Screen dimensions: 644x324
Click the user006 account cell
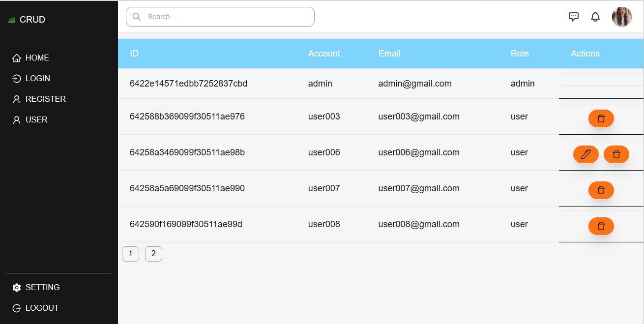pos(324,152)
